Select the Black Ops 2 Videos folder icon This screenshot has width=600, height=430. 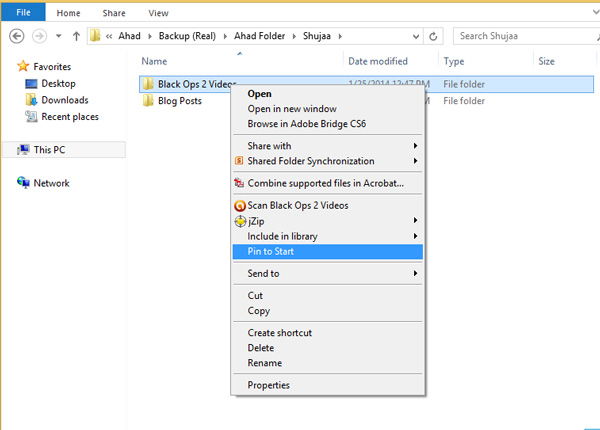(148, 84)
